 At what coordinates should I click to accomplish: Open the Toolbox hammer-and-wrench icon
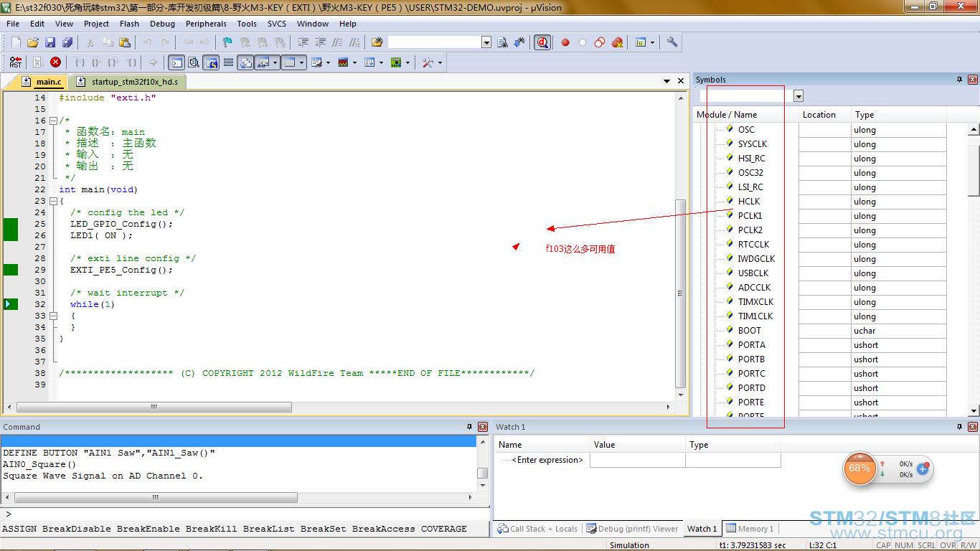pyautogui.click(x=428, y=62)
